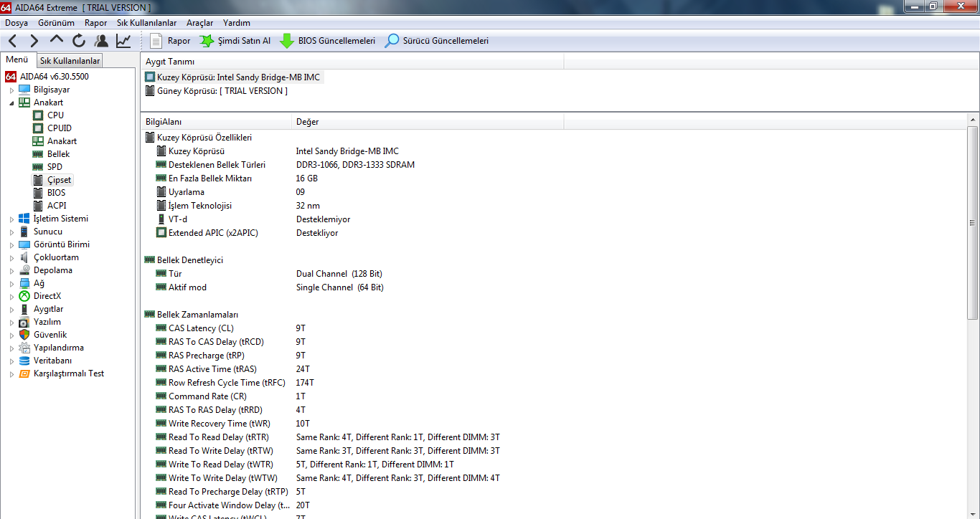Open the Dosya menu
The image size is (980, 519).
(x=17, y=23)
